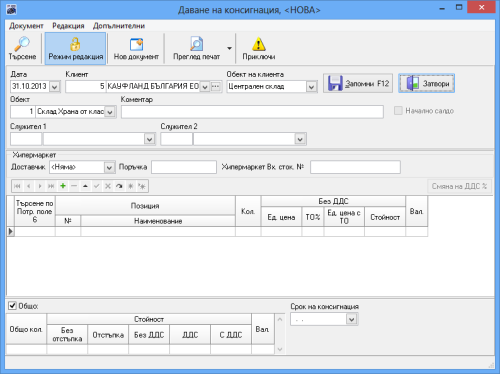The image size is (500, 374).
Task: Open the Редакция menu
Action: [68, 26]
